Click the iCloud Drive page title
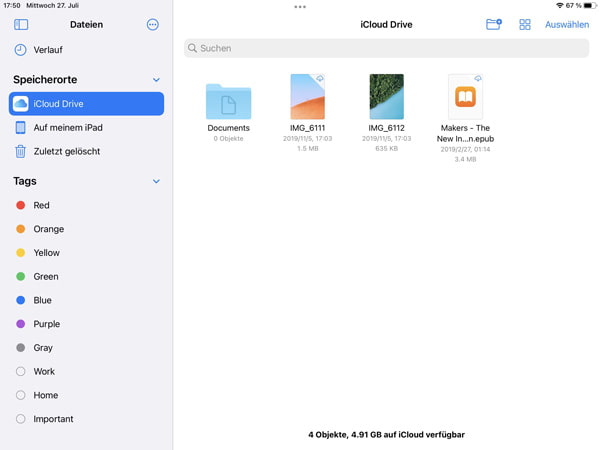The image size is (600, 450). tap(386, 24)
